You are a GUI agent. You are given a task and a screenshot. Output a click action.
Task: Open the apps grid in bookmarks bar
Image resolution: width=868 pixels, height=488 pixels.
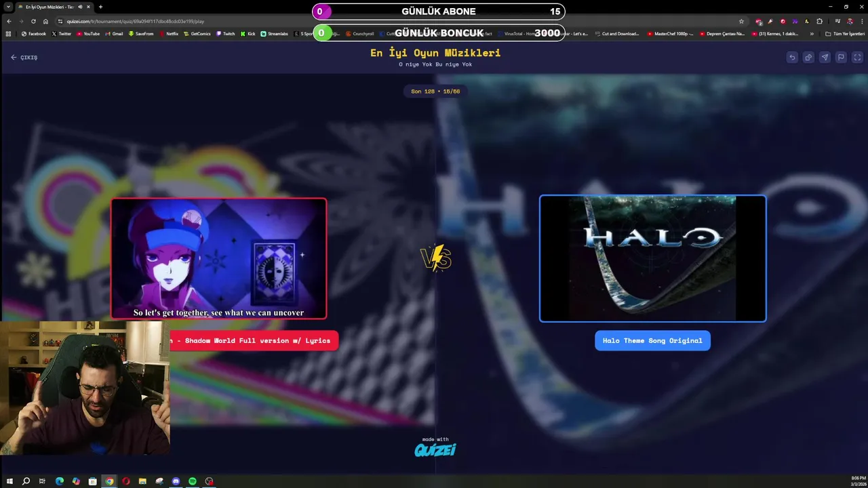8,33
